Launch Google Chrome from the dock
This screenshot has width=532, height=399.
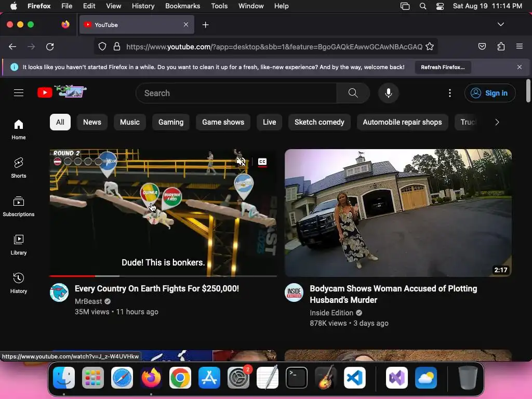[180, 378]
